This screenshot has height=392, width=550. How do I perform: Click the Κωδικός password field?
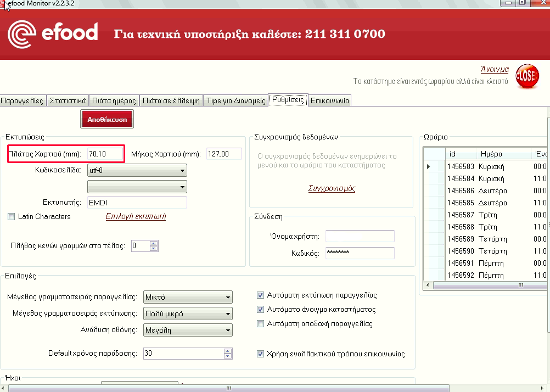click(x=360, y=253)
